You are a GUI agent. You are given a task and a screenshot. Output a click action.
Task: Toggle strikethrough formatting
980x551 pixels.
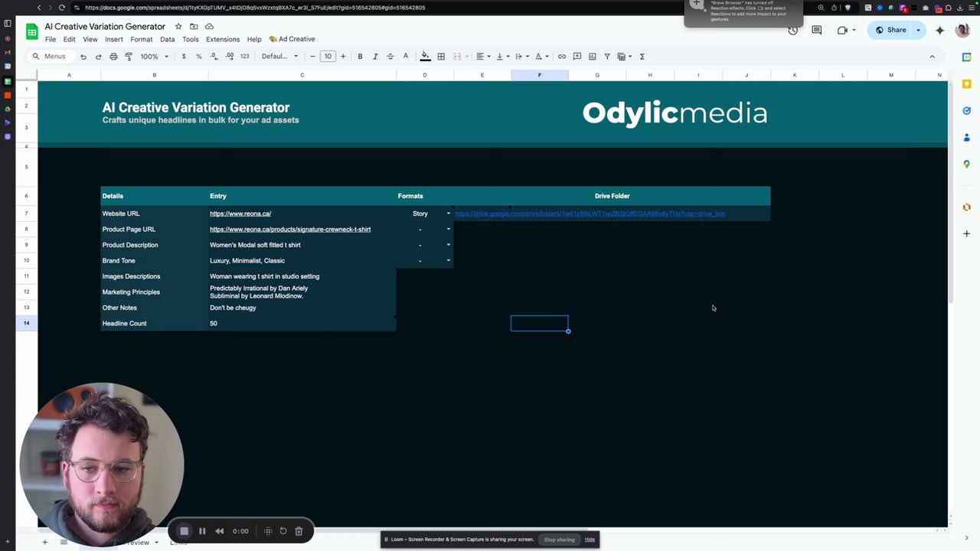pos(390,57)
